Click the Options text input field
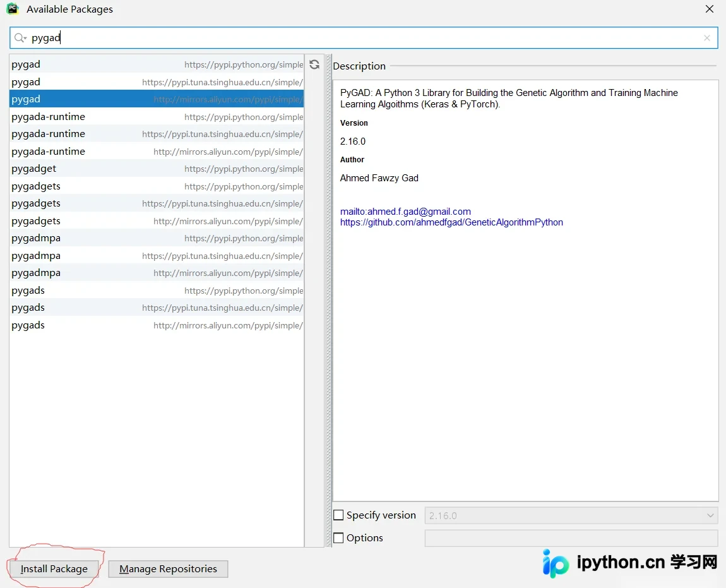 pyautogui.click(x=571, y=538)
